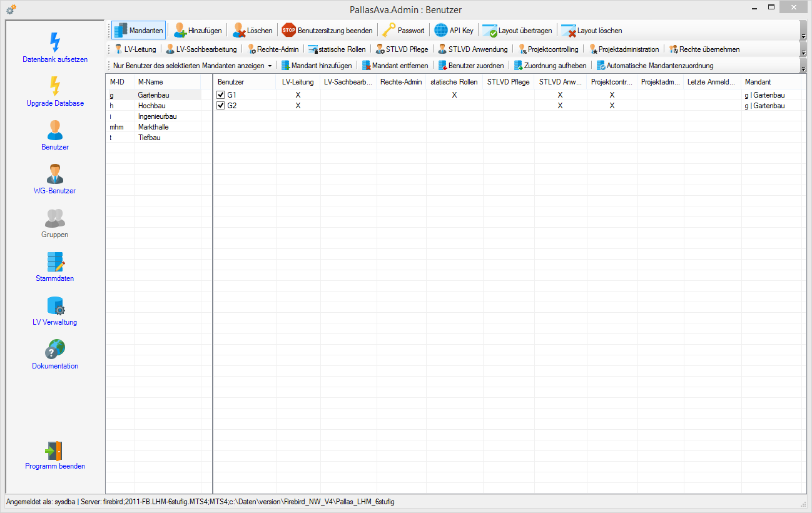Toggle the checkbox for user G2
The height and width of the screenshot is (513, 812).
(x=221, y=106)
